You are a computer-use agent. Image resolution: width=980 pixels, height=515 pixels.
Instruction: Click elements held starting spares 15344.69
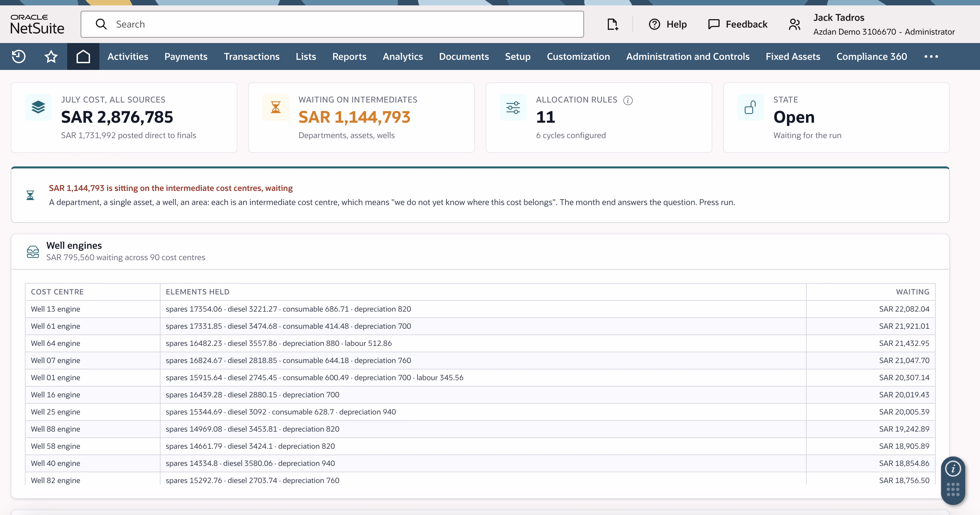(x=281, y=412)
